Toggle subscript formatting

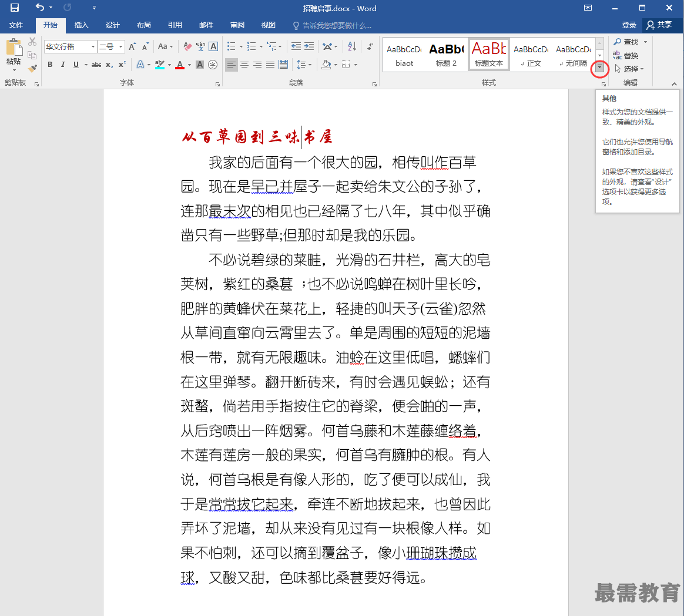[109, 65]
